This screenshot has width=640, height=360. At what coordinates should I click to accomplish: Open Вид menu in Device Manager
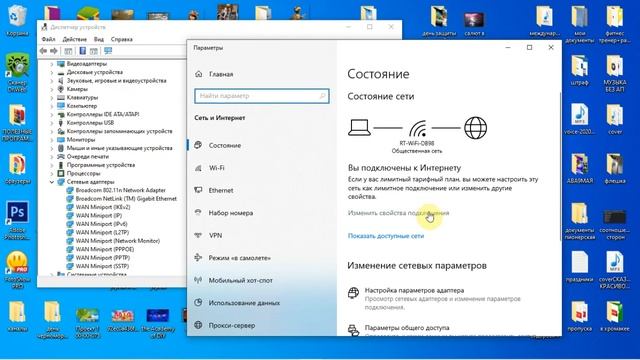99,39
